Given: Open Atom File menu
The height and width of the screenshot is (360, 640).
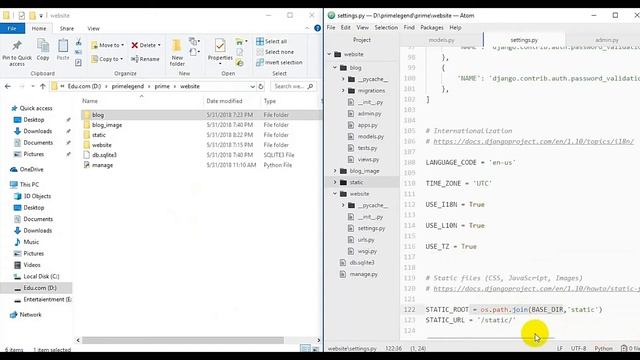Looking at the screenshot, I should coord(331,28).
